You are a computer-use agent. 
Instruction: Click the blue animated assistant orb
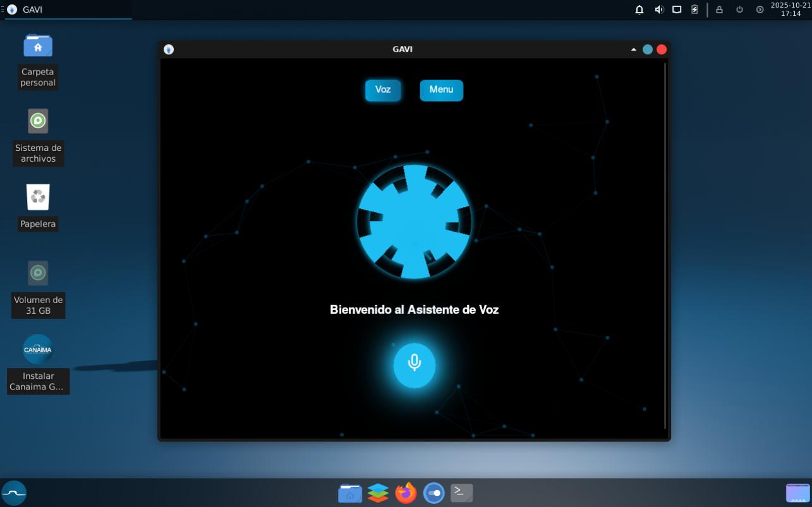tap(414, 222)
